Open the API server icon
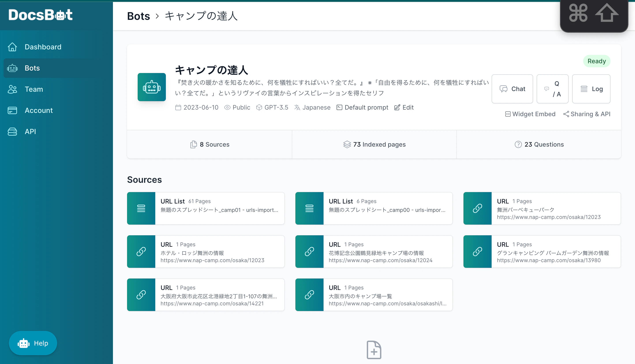The height and width of the screenshot is (364, 635). [x=12, y=131]
